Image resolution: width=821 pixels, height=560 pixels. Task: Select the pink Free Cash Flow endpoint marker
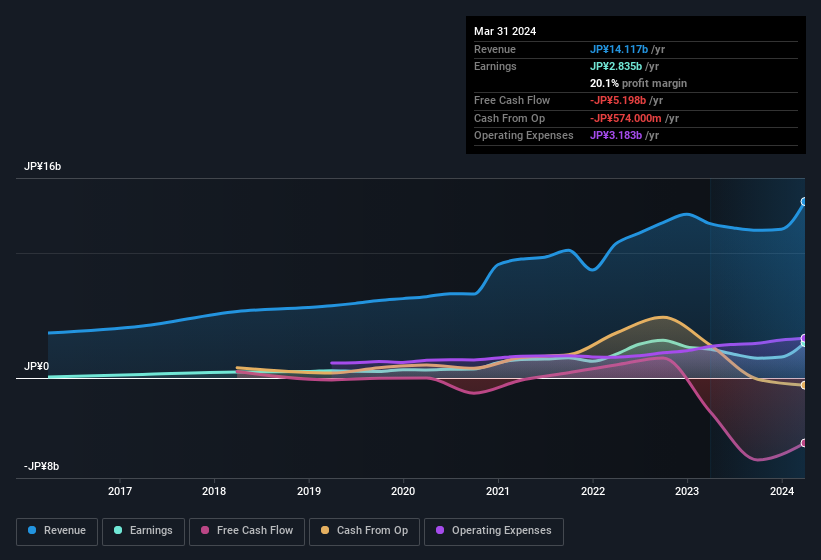click(804, 443)
